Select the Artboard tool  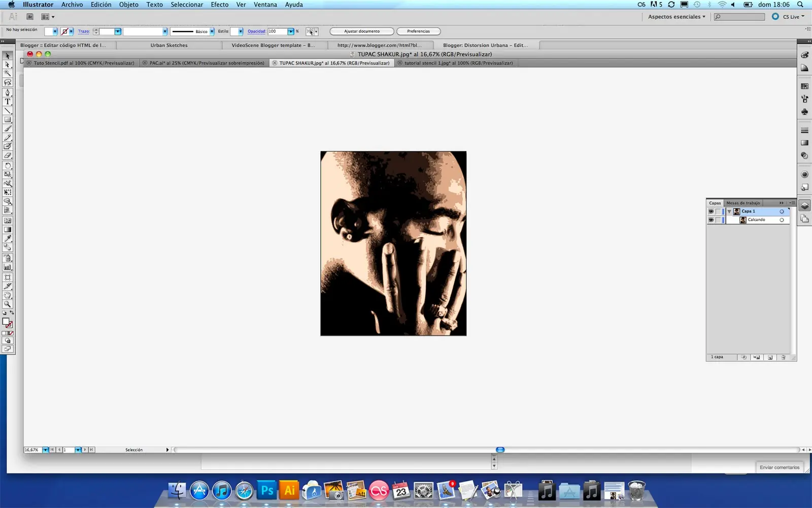8,277
